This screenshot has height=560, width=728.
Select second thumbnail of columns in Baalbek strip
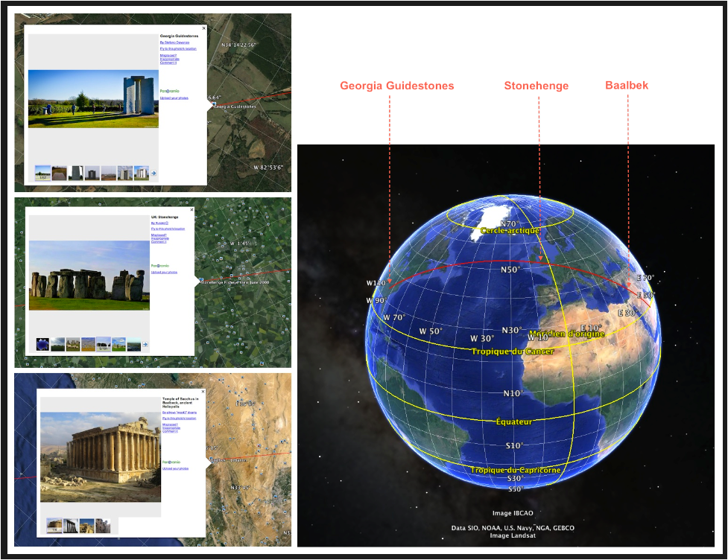pyautogui.click(x=71, y=526)
